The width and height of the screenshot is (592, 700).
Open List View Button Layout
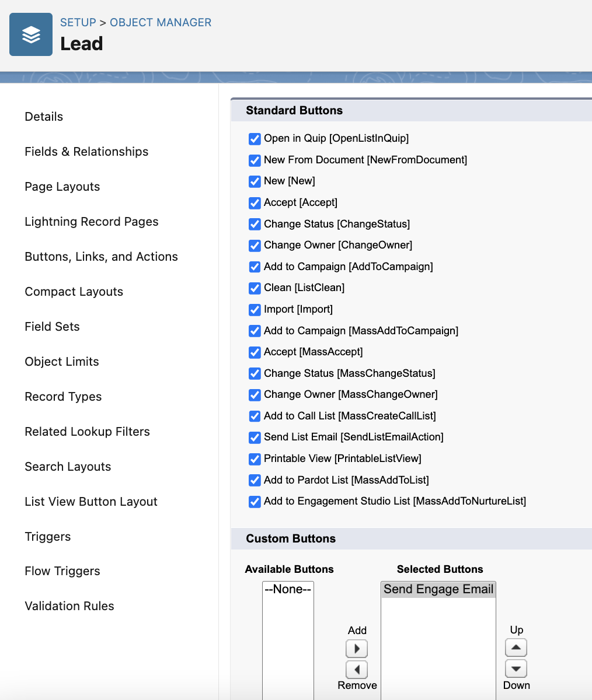pos(91,502)
